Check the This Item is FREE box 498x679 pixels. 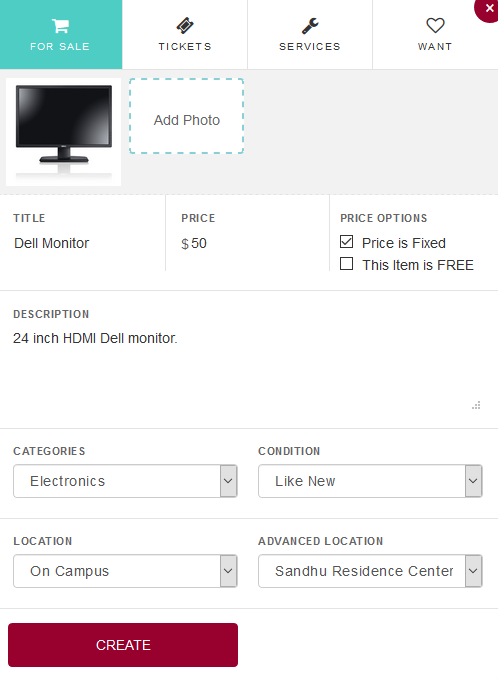[346, 263]
